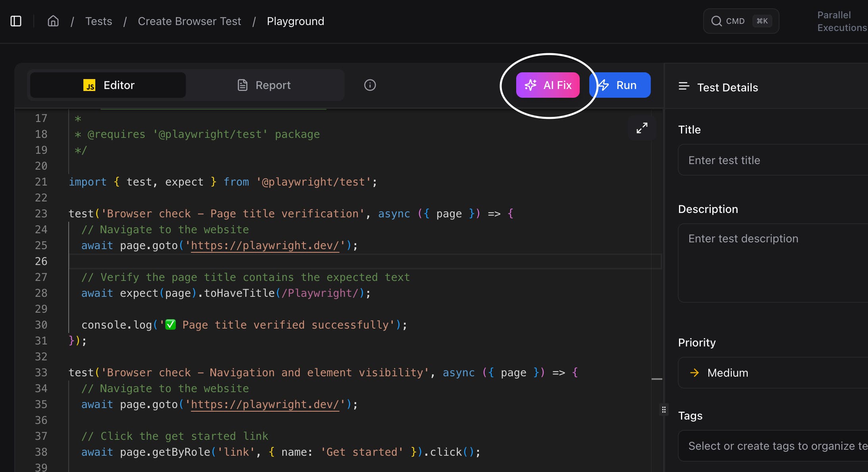Toggle the sidebar panel icon

(x=16, y=21)
